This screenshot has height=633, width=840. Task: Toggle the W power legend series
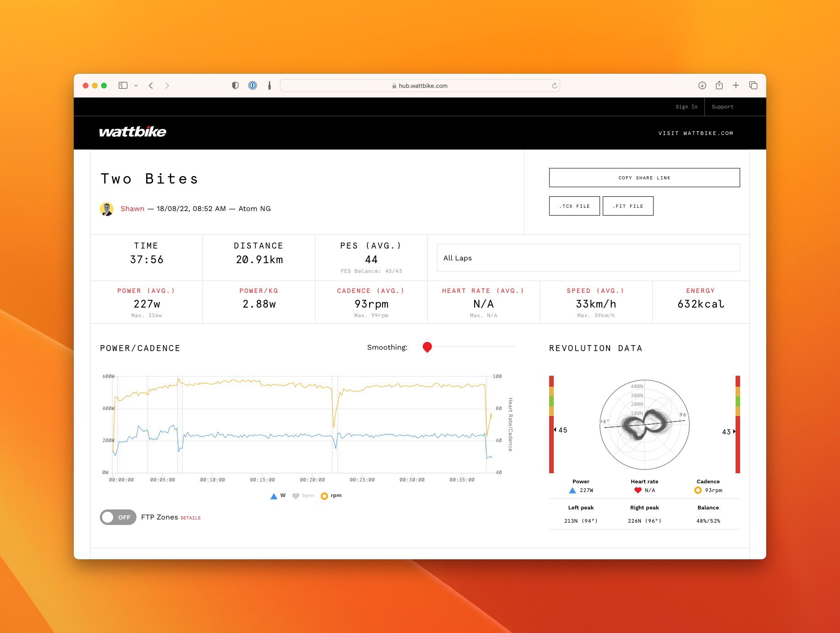(278, 496)
